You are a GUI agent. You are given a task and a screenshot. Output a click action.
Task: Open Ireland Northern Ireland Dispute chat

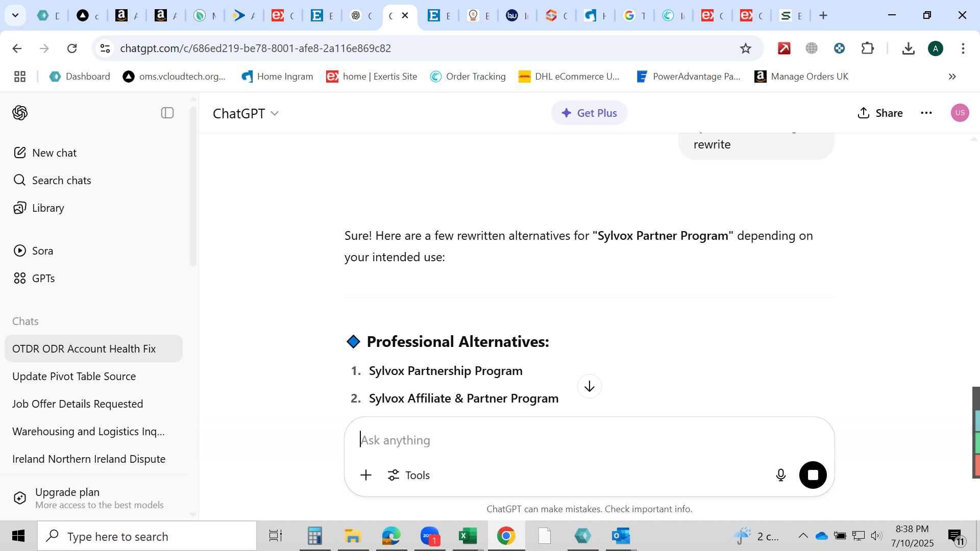[x=93, y=459]
